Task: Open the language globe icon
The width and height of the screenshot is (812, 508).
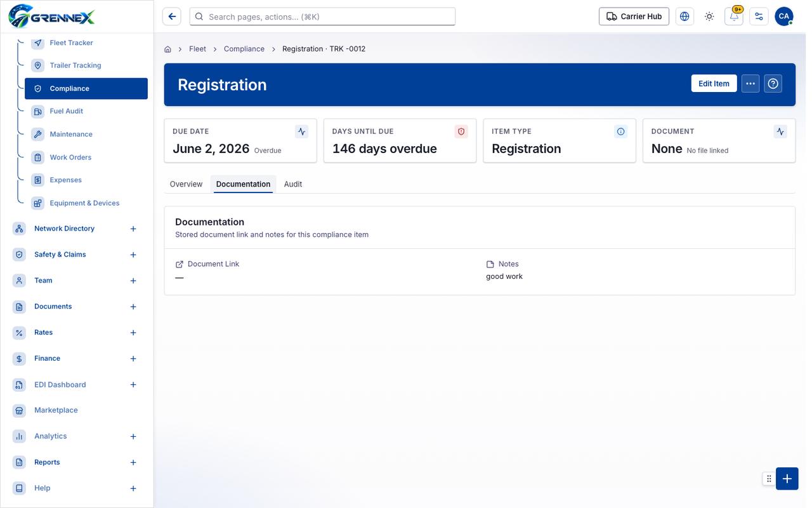Action: [684, 17]
